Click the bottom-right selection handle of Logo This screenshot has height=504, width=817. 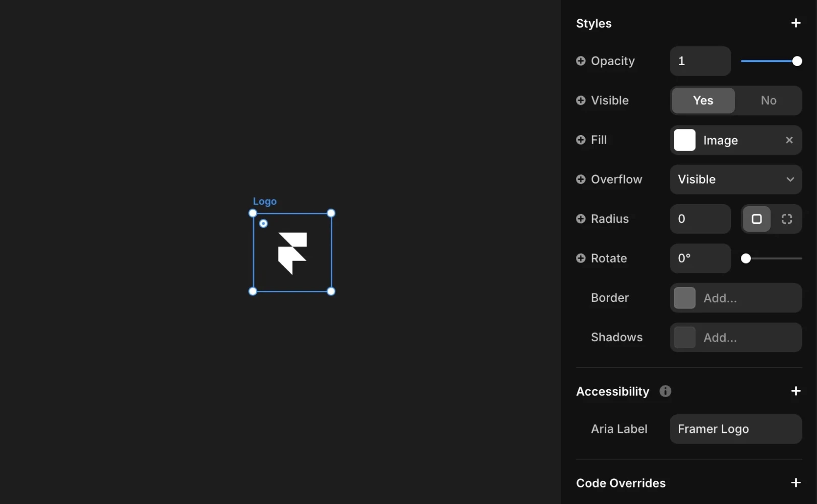(331, 291)
